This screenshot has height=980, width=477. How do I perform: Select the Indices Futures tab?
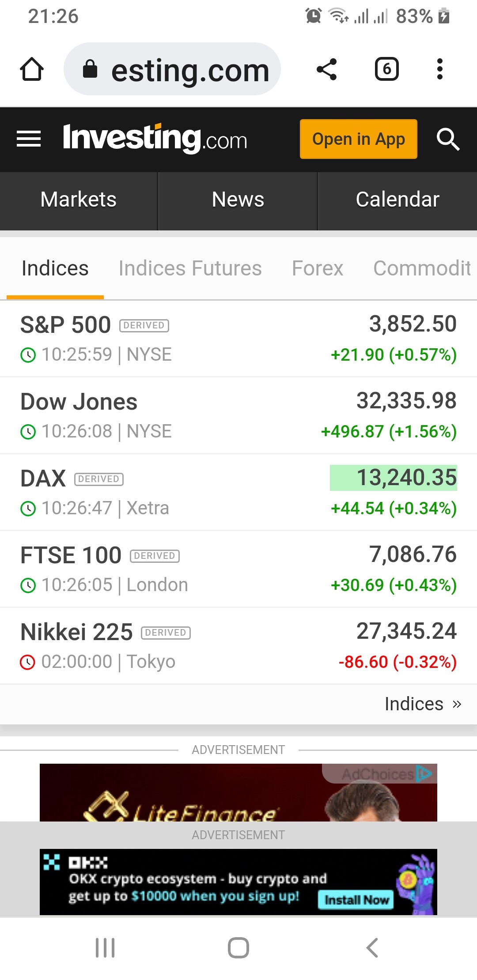click(x=190, y=268)
